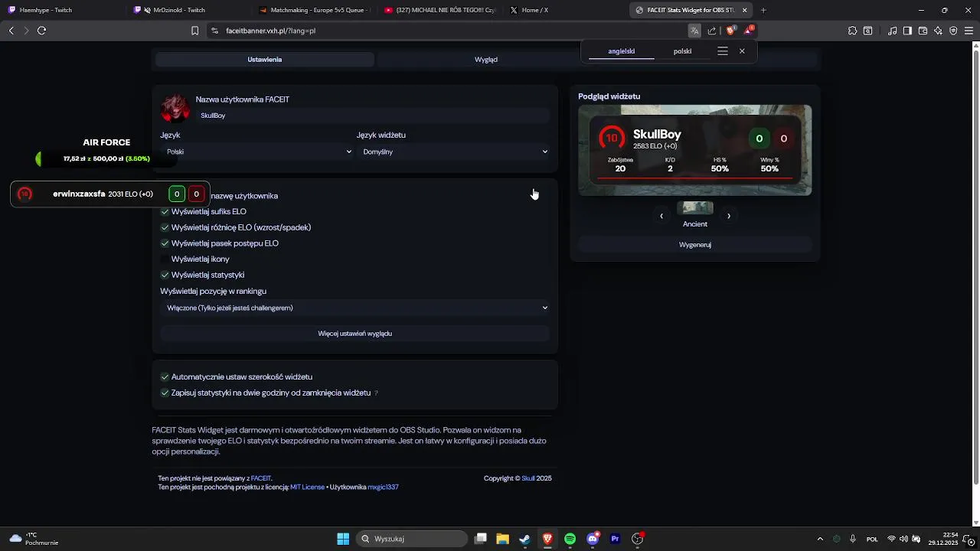The height and width of the screenshot is (551, 980).
Task: Go to next map background arrow
Action: [729, 216]
